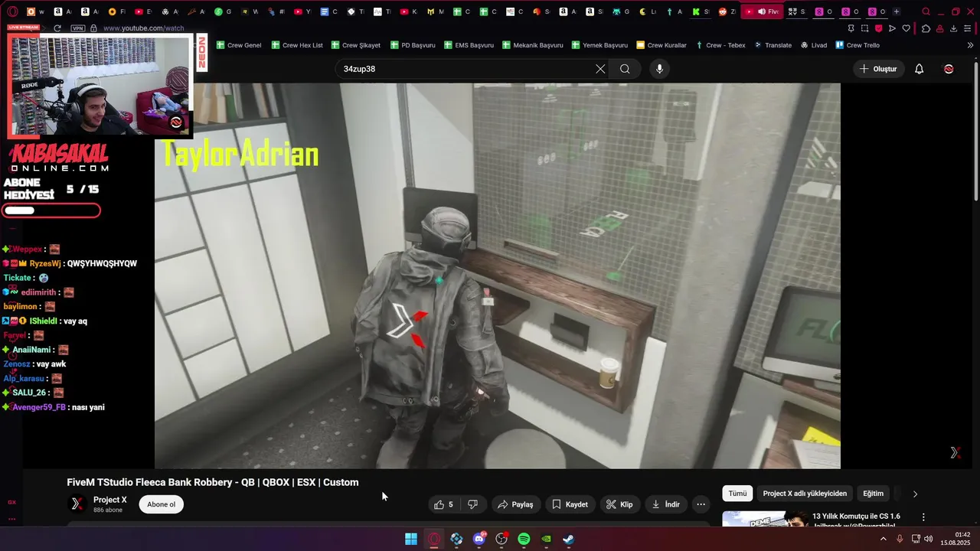Screen dimensions: 980x551
Task: Click the youtube.com/watch address field
Action: click(x=143, y=28)
